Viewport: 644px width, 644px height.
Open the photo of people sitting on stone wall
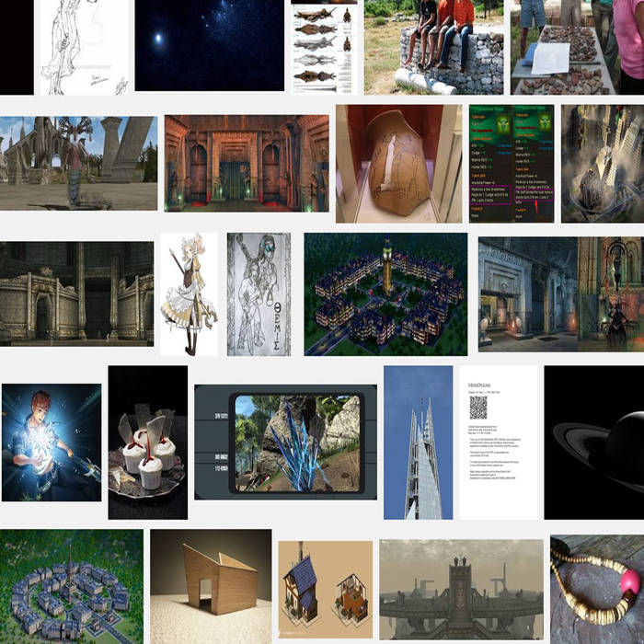pyautogui.click(x=433, y=46)
